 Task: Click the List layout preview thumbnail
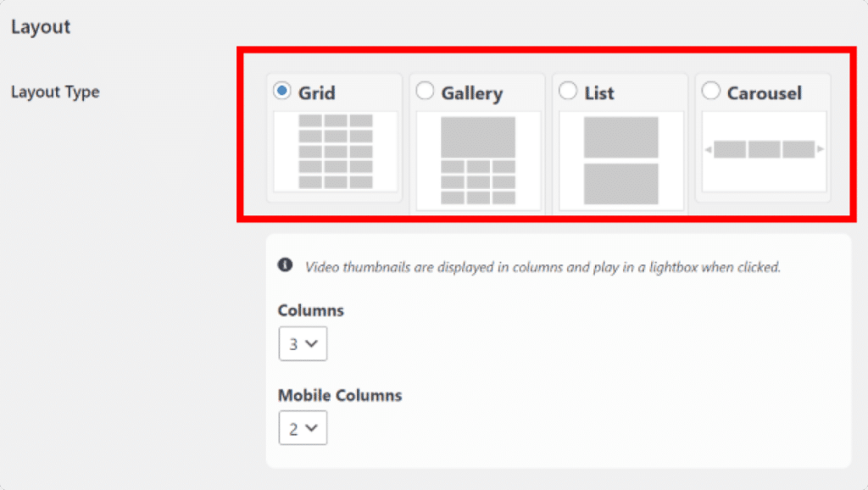click(x=620, y=157)
